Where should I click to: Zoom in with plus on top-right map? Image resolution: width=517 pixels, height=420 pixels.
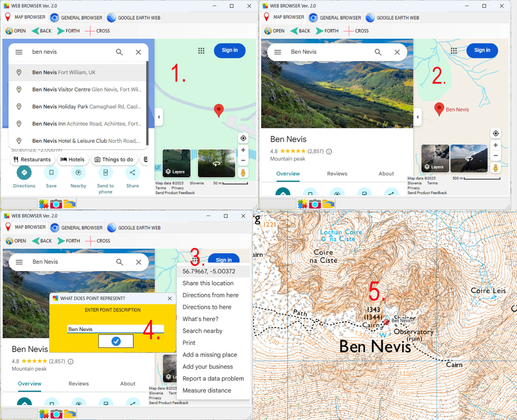coord(496,145)
